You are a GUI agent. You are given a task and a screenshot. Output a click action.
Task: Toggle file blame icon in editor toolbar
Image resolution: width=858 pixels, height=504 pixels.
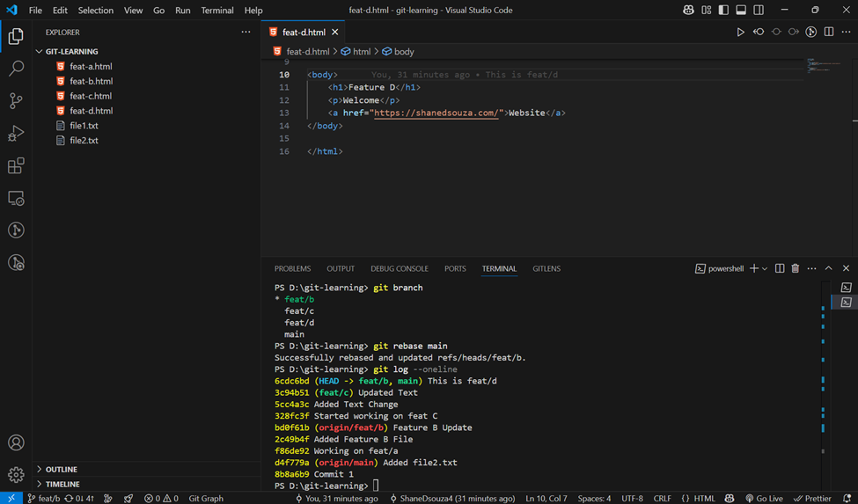(x=811, y=33)
